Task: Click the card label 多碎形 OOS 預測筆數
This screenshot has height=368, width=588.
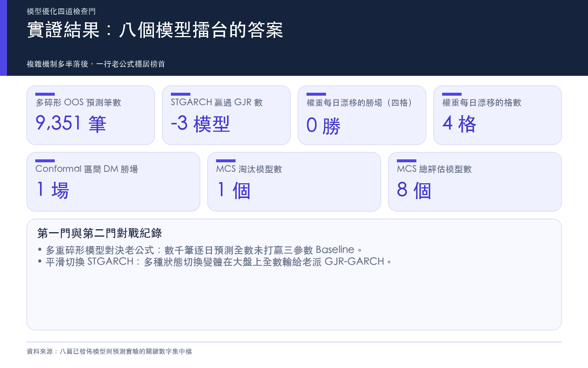Action: [78, 102]
